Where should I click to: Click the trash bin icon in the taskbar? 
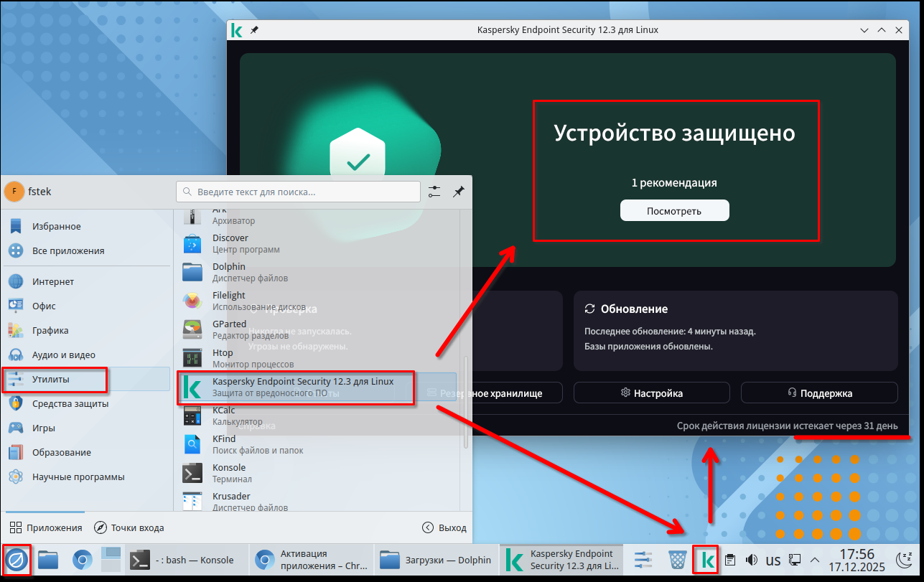(x=677, y=560)
